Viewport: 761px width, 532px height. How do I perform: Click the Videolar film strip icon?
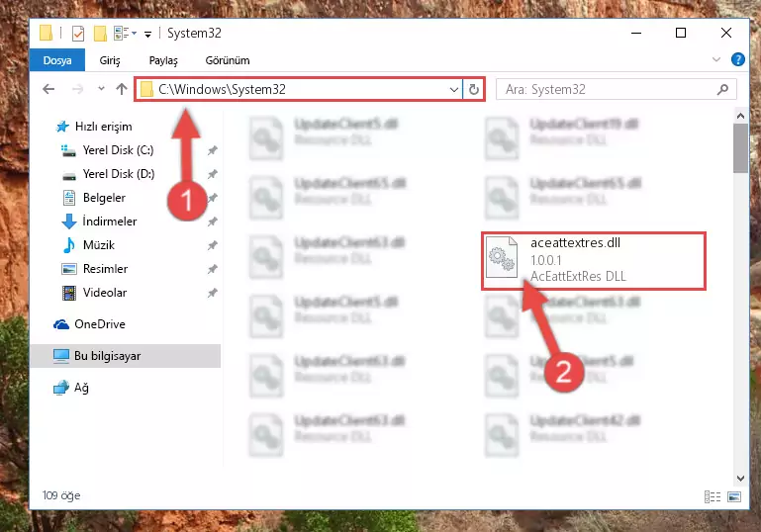tap(69, 293)
